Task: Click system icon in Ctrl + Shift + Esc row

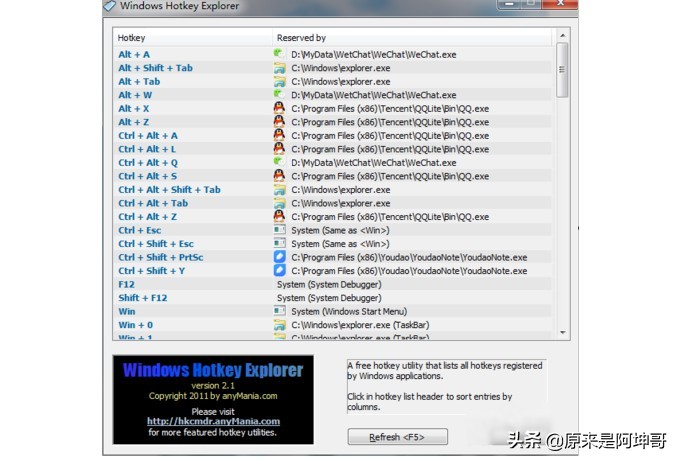Action: 279,243
